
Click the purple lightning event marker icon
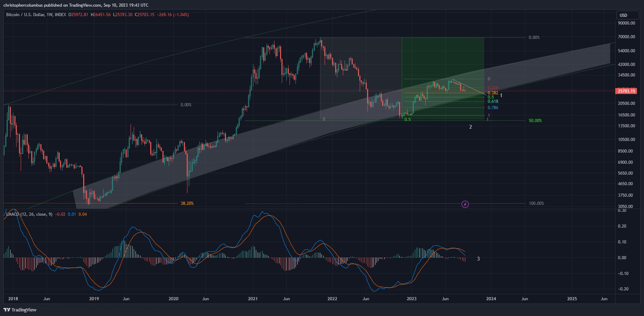[465, 204]
